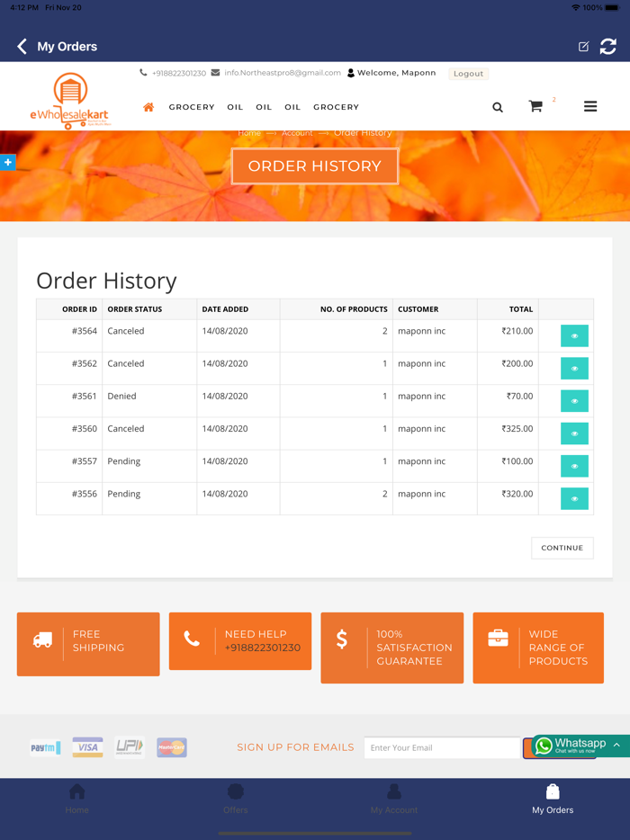
Task: Click the UPI payment icon
Action: tap(130, 747)
